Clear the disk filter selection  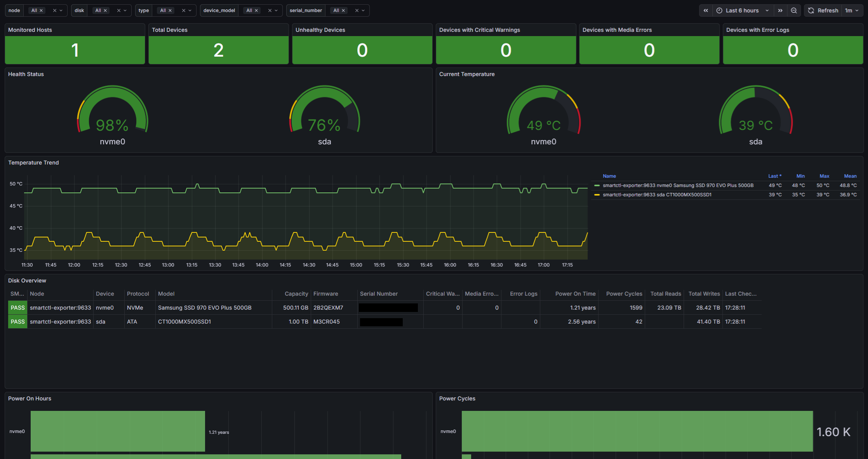coord(119,10)
